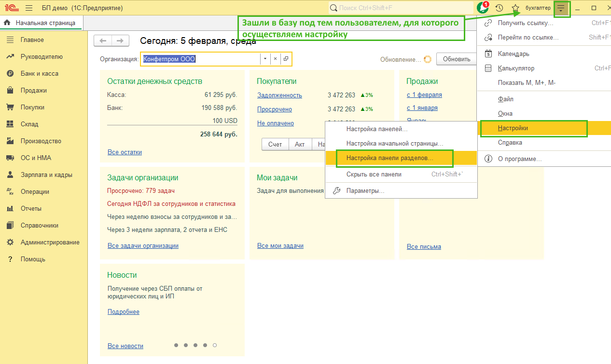
Task: Expand Справка submenu
Action: tap(544, 143)
